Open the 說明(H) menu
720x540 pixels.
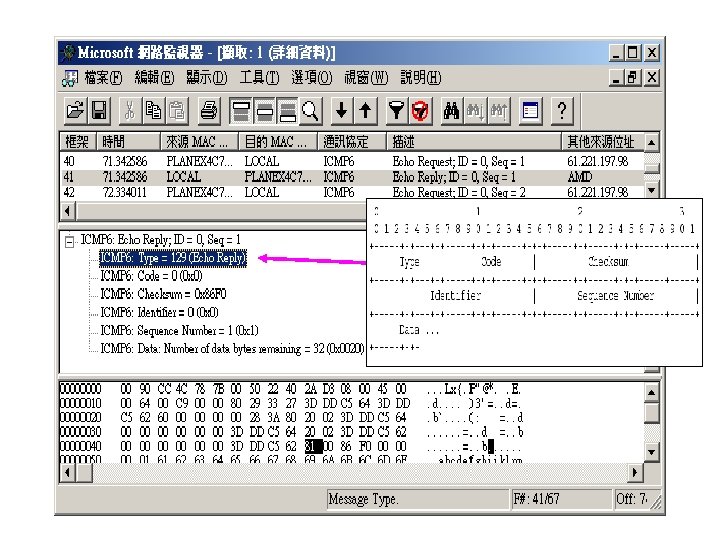(x=421, y=78)
